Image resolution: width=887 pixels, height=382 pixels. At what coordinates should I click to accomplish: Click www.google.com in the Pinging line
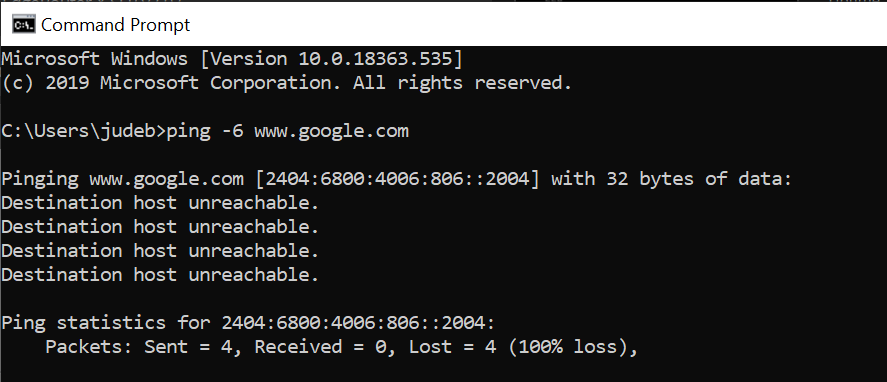[166, 179]
